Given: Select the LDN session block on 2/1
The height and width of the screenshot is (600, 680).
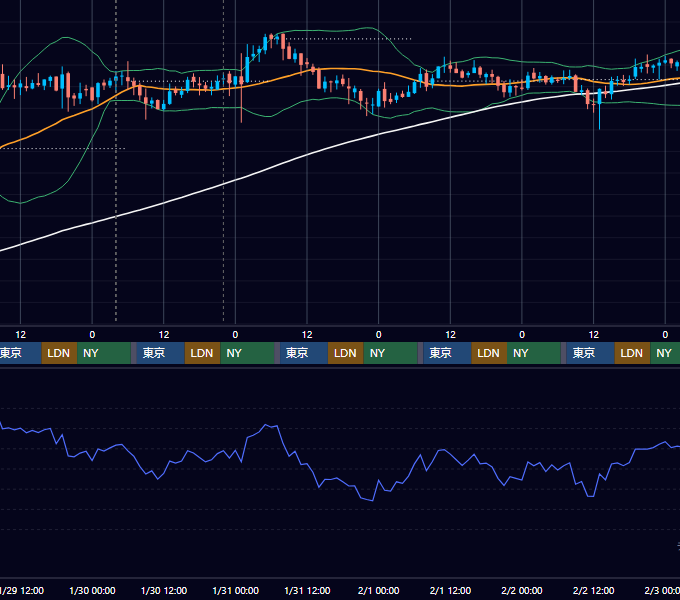Looking at the screenshot, I should [x=489, y=353].
